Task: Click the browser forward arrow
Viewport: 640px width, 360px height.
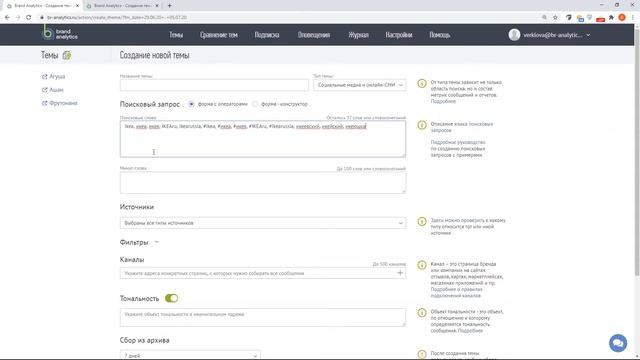Action: (18, 18)
